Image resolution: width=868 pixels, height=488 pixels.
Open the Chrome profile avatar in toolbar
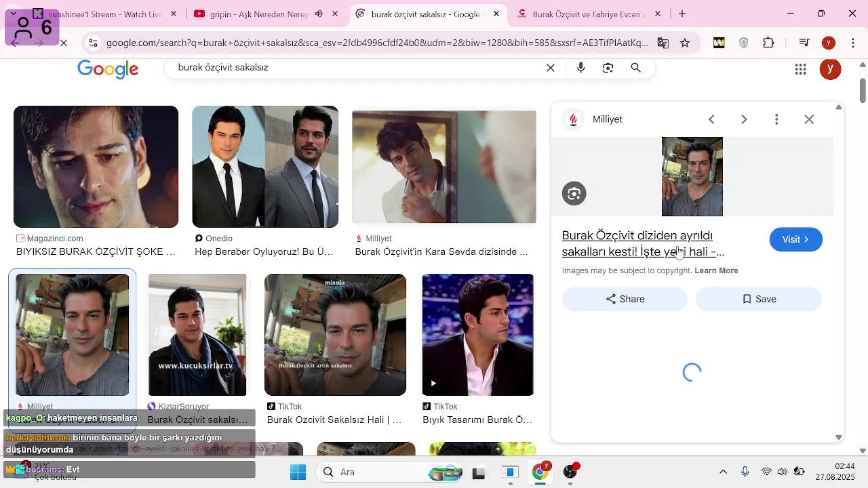coord(829,43)
